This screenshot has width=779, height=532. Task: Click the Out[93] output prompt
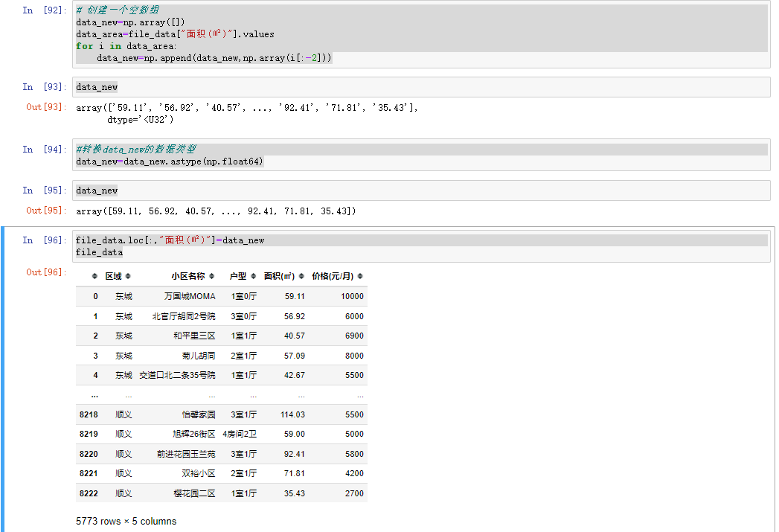[x=45, y=107]
